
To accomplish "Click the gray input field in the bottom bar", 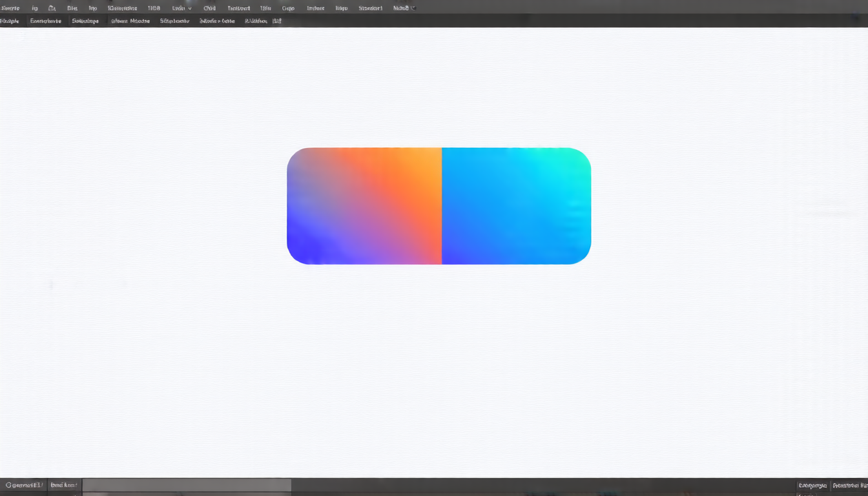I will point(187,485).
